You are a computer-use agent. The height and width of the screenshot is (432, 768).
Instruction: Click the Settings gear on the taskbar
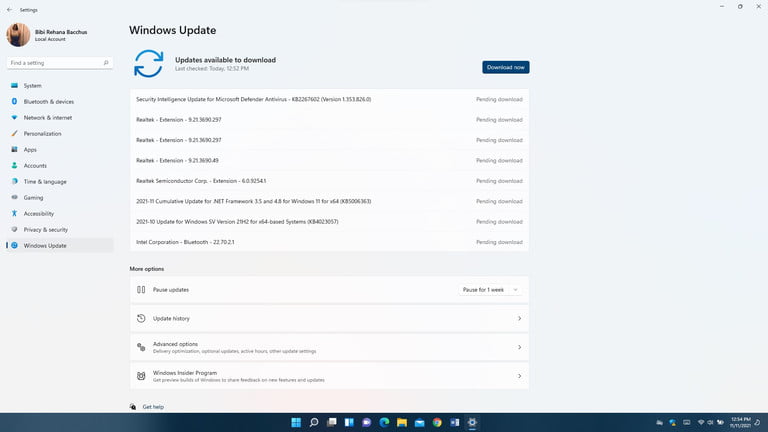472,422
